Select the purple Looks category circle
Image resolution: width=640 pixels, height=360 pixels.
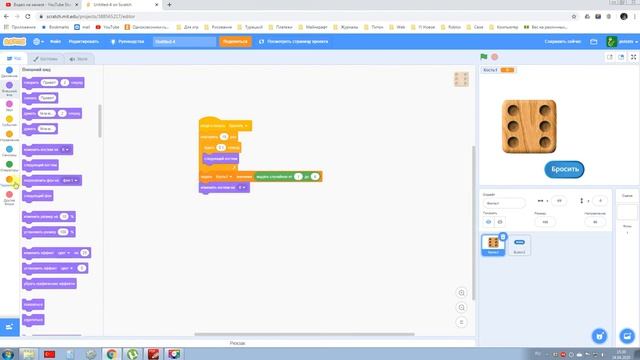[9, 85]
